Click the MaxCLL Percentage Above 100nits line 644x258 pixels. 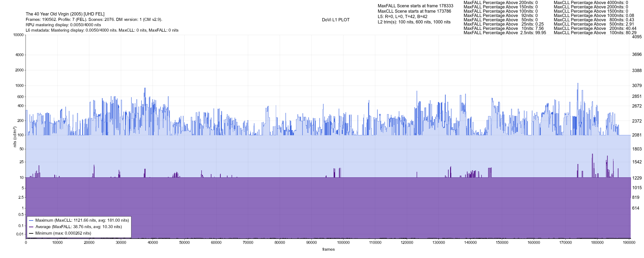pos(595,33)
